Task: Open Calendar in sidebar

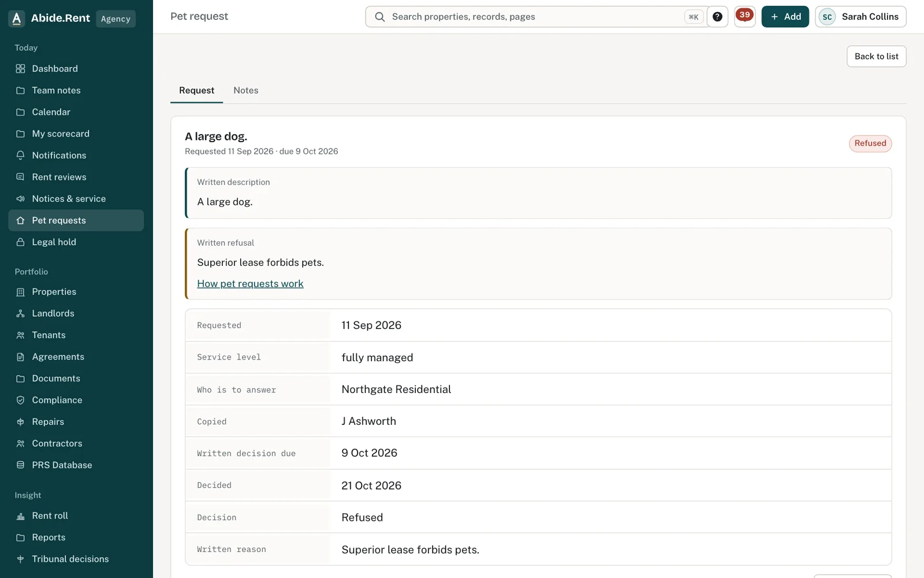Action: point(76,112)
